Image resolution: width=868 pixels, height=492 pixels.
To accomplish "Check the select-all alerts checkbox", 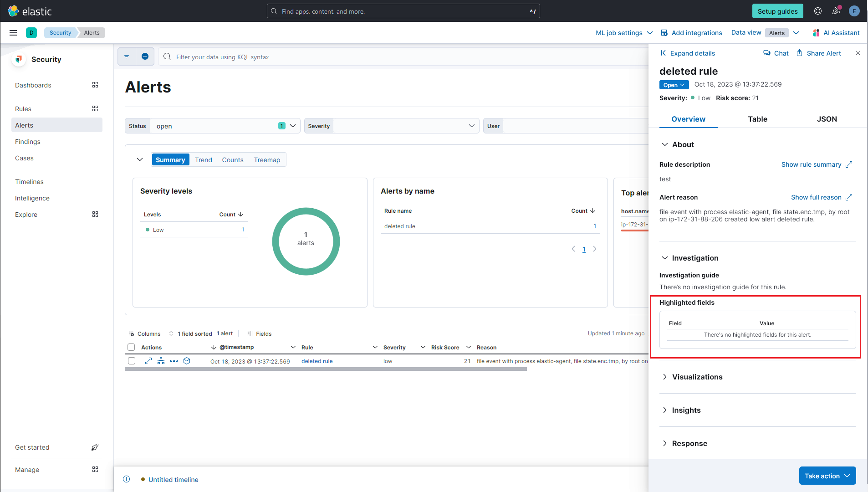I will point(131,347).
